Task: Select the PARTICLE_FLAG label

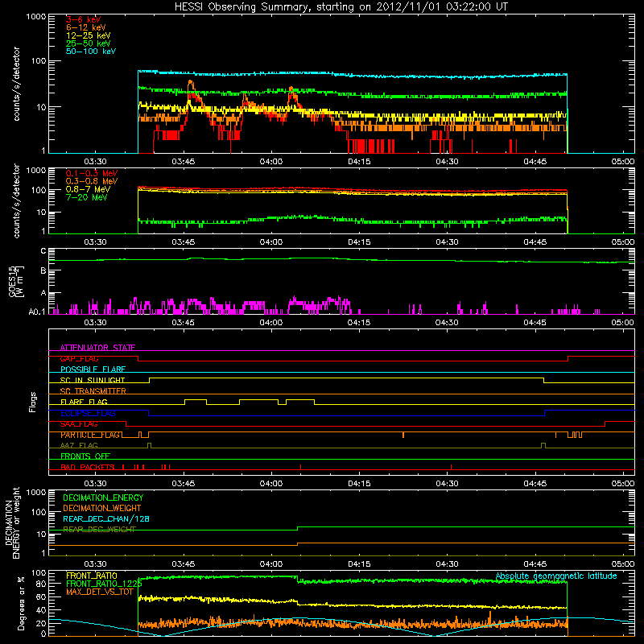Action: 90,435
